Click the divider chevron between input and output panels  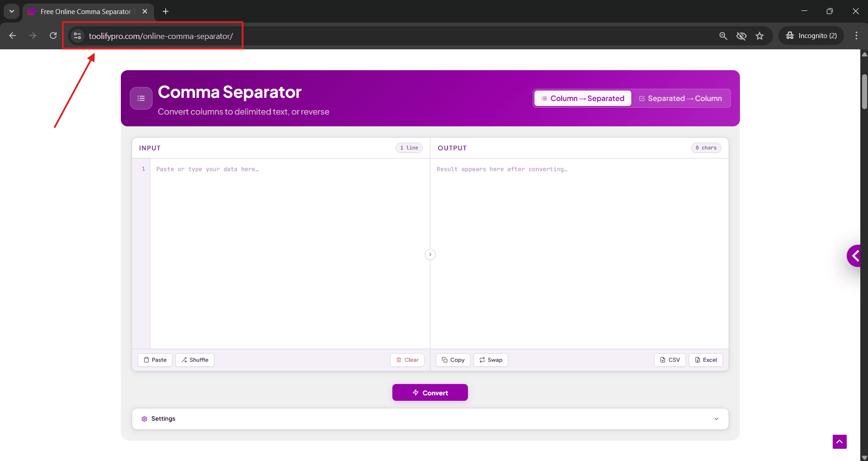coord(430,255)
